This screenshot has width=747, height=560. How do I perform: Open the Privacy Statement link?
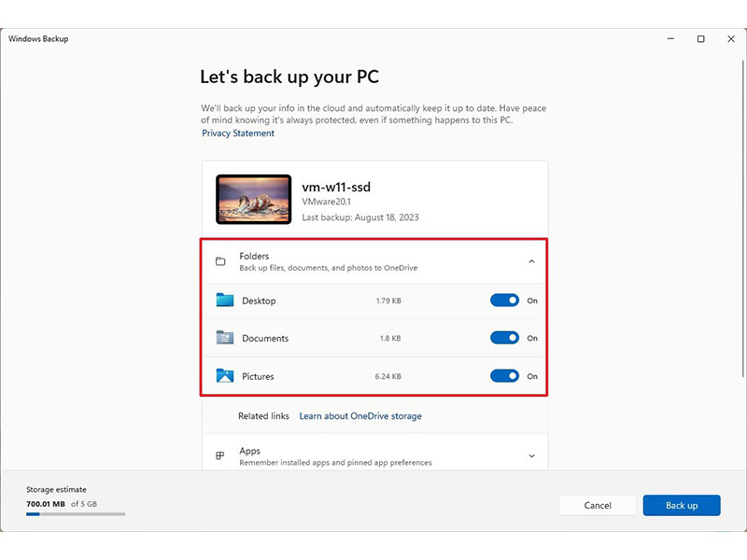(238, 133)
